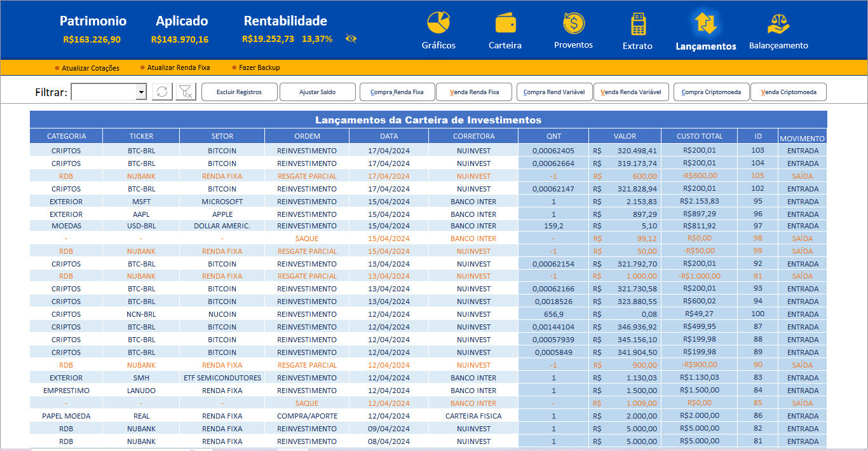Viewport: 868px width, 451px height.
Task: Click Fazer Backup option
Action: (x=259, y=67)
